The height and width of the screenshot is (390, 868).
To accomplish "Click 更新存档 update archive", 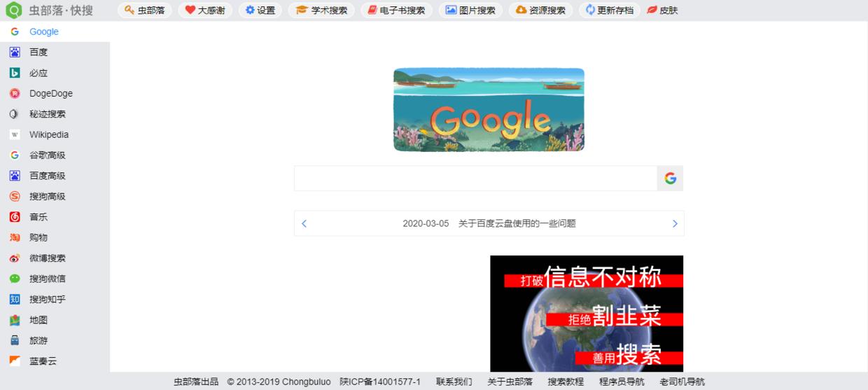I will (610, 11).
